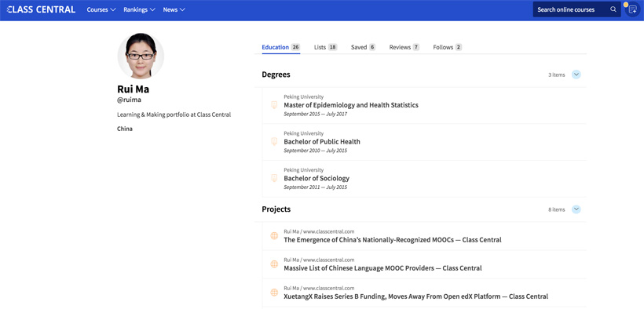The height and width of the screenshot is (309, 644).
Task: Click degree icon beside Bachelor of Public Health
Action: click(274, 142)
